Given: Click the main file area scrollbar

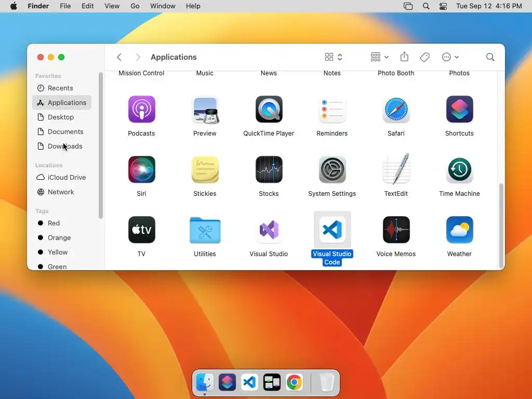Looking at the screenshot, I should coord(501,226).
